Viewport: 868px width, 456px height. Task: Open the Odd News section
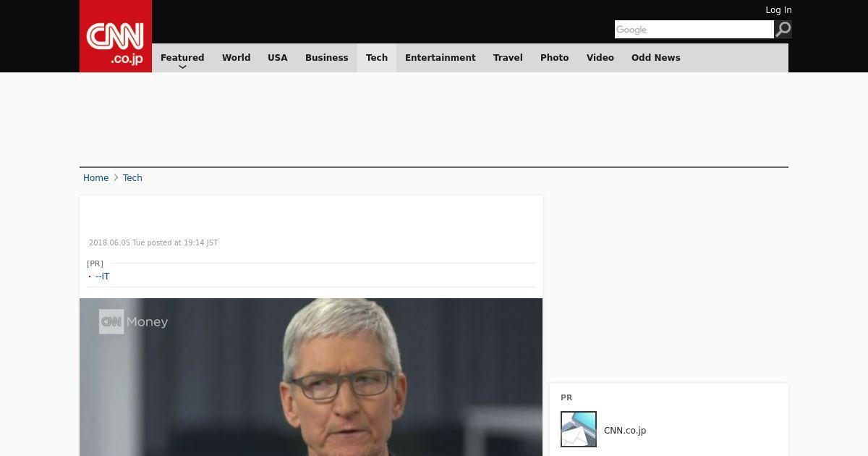point(656,58)
